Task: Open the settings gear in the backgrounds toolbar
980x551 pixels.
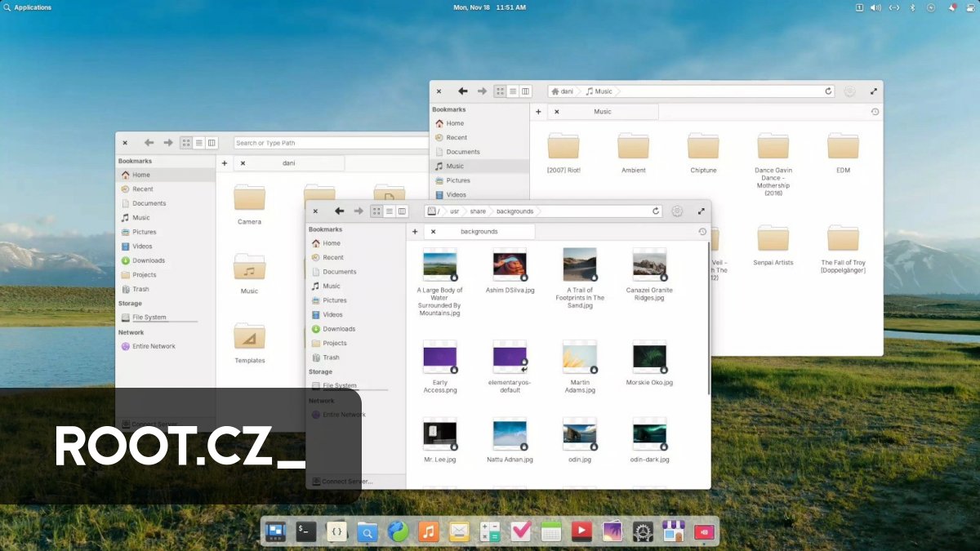Action: [677, 211]
